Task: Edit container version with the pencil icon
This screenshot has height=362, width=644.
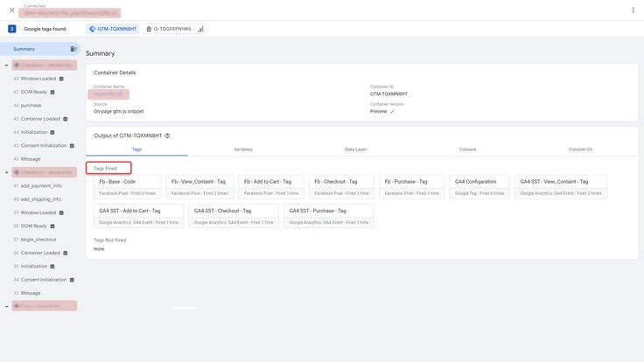Action: (392, 112)
